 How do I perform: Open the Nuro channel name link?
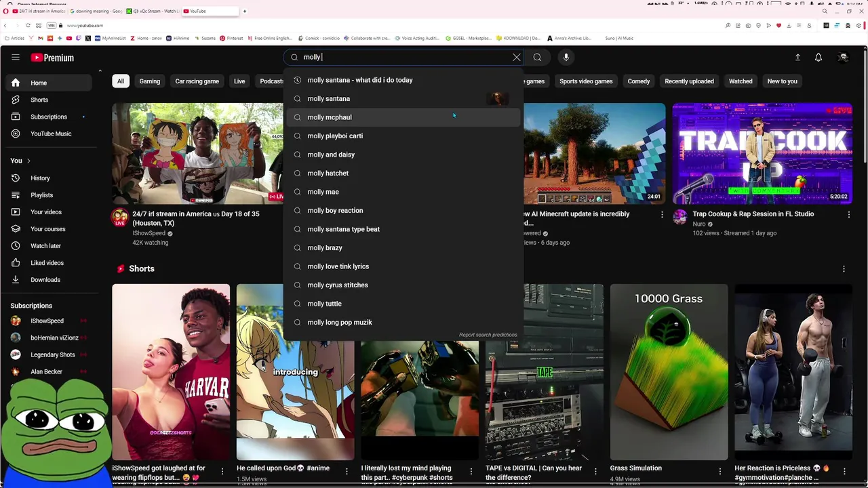pyautogui.click(x=699, y=224)
